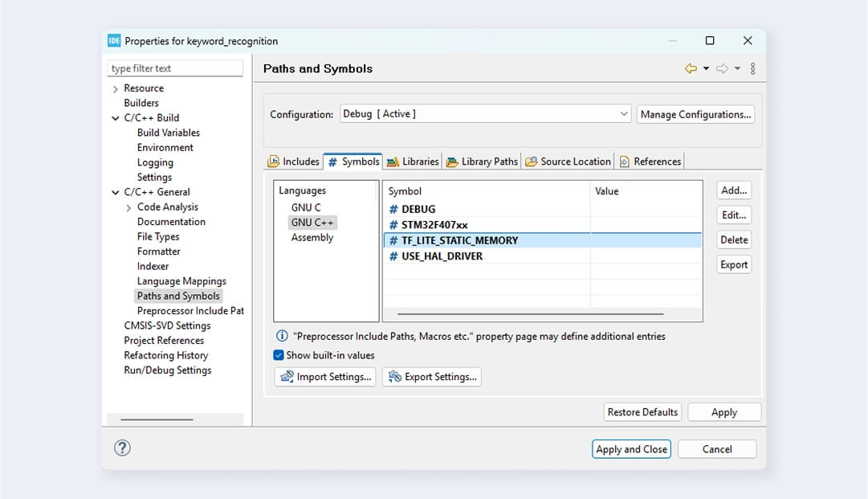Toggle the Show built-in values checkbox
The width and height of the screenshot is (868, 499).
click(279, 355)
